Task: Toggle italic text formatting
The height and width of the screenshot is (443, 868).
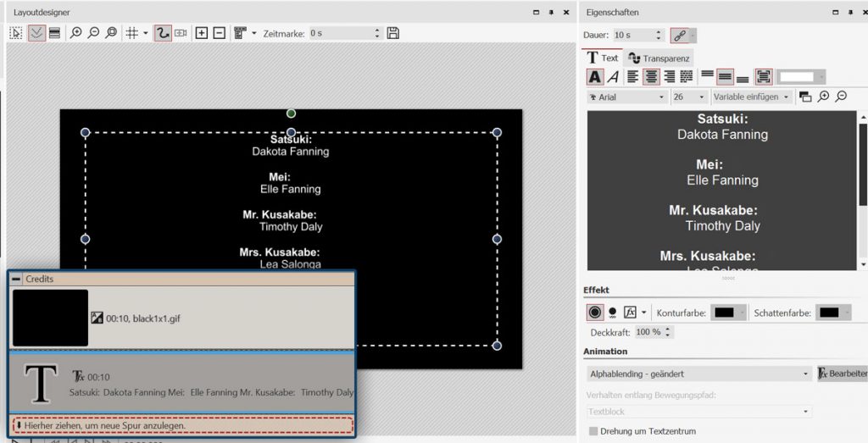Action: (613, 77)
